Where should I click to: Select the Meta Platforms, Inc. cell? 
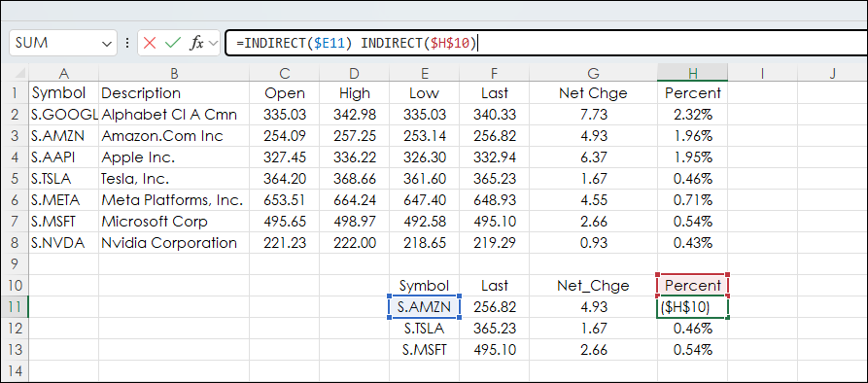174,199
